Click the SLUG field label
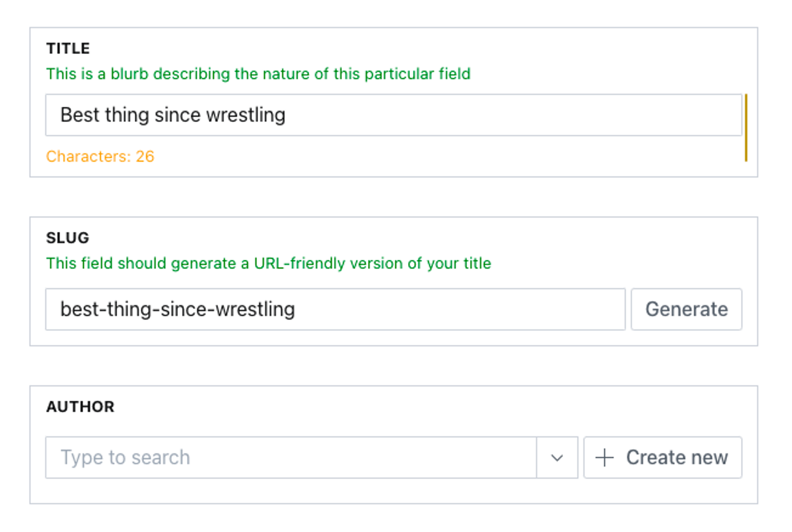Viewport: 792px width, 532px height. point(68,238)
